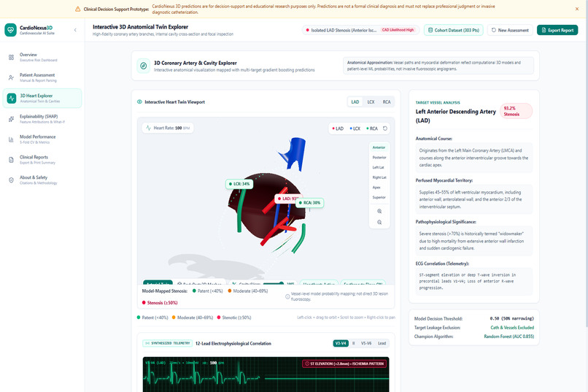Click the CardioNexus3D heart logo
This screenshot has height=392, width=588.
click(10, 30)
